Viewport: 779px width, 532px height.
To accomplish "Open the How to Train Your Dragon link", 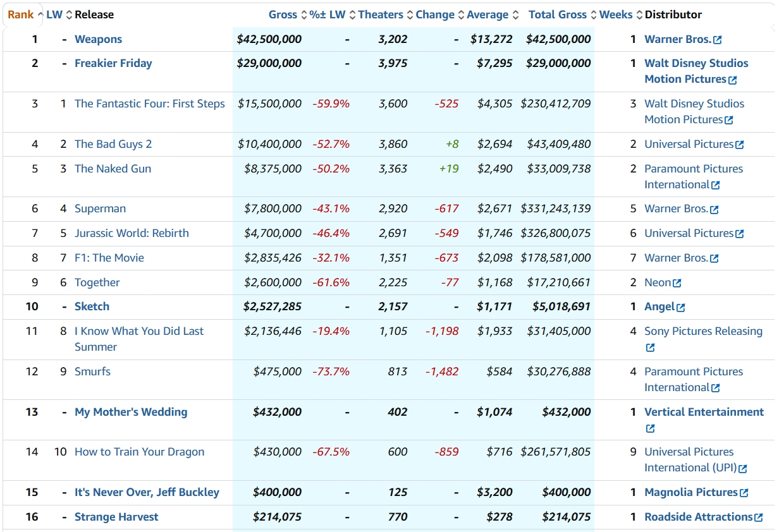I will (139, 452).
